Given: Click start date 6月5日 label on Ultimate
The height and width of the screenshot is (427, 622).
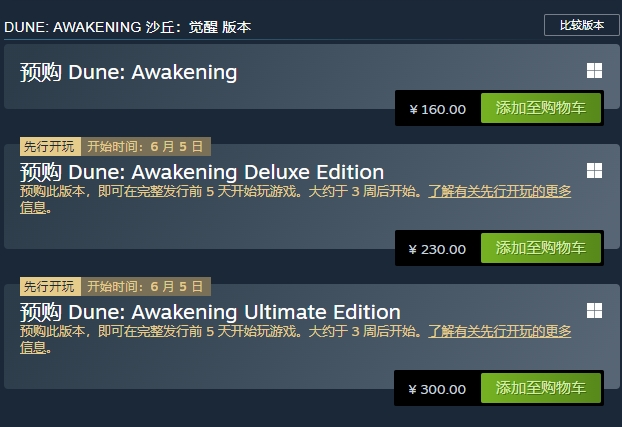Looking at the screenshot, I should pos(146,286).
